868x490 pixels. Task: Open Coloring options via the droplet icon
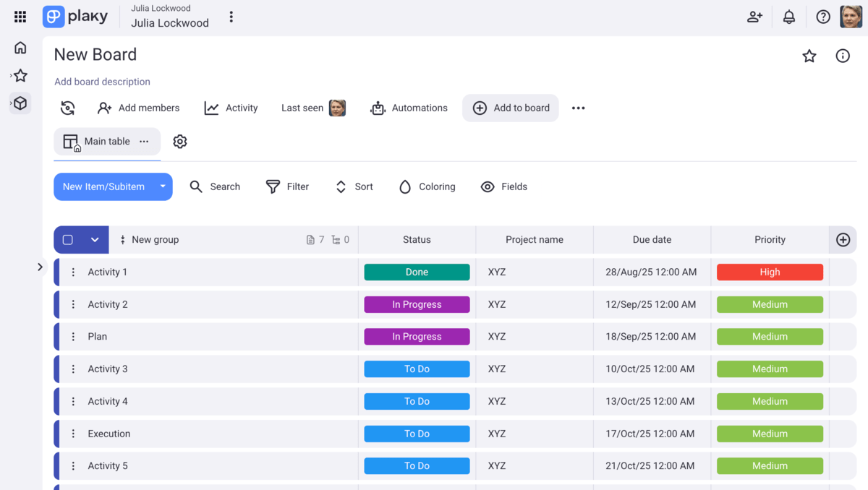click(405, 186)
